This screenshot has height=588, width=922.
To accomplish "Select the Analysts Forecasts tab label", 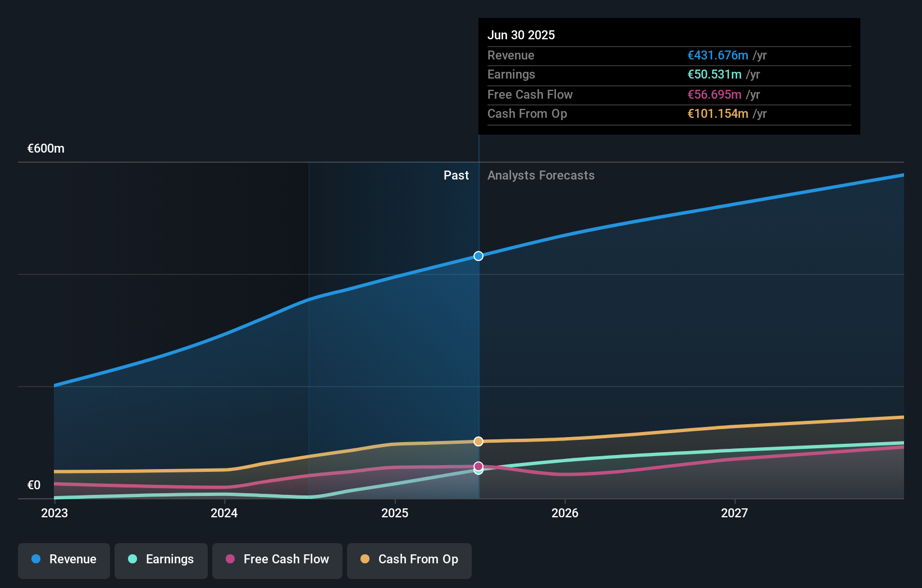I will click(541, 176).
